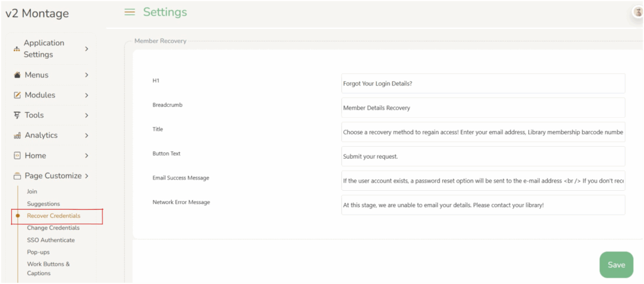The width and height of the screenshot is (644, 284).
Task: Expand the Application Settings chevron
Action: 87,49
